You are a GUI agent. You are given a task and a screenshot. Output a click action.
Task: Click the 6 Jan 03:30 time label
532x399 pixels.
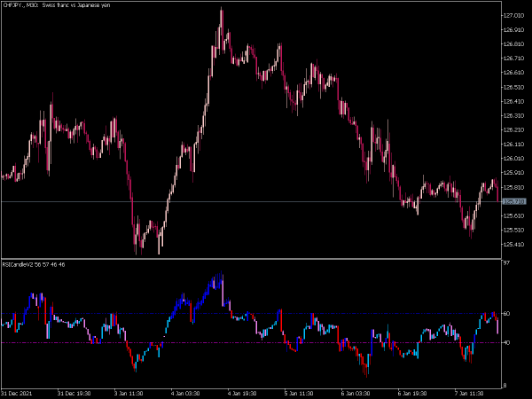357,393
